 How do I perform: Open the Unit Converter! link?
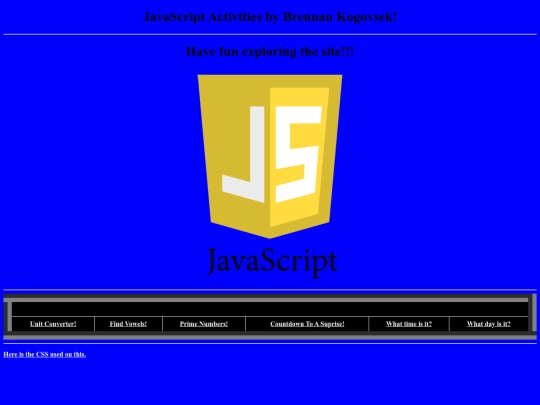pyautogui.click(x=53, y=324)
